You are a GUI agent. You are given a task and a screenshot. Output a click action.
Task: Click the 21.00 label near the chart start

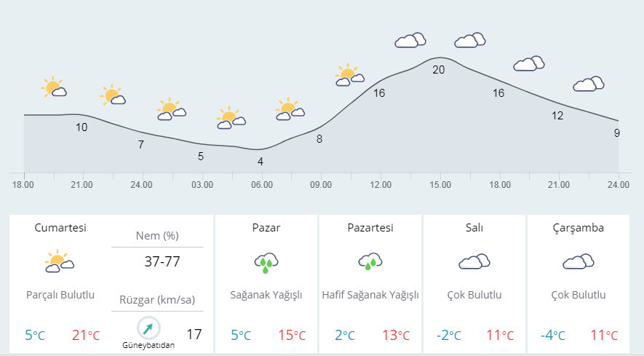(x=82, y=185)
